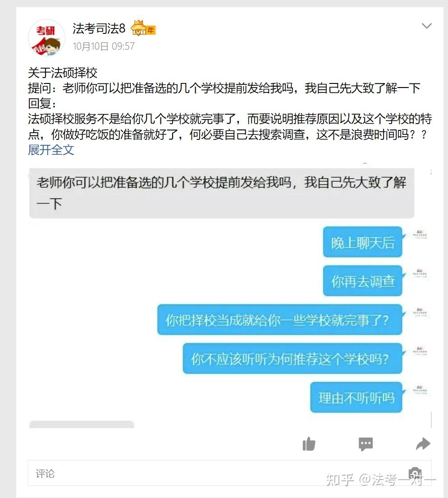Open comments via speech bubble icon
448x498 pixels.
(x=366, y=444)
